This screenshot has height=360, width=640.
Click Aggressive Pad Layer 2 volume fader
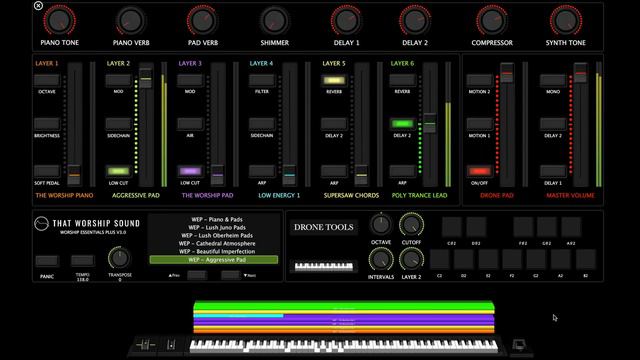[145, 78]
